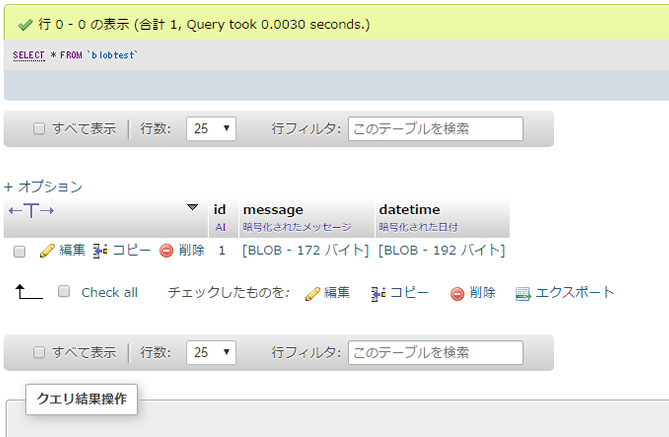The width and height of the screenshot is (669, 437).
Task: Focus the lower 行フィルタ search field
Action: tap(436, 352)
